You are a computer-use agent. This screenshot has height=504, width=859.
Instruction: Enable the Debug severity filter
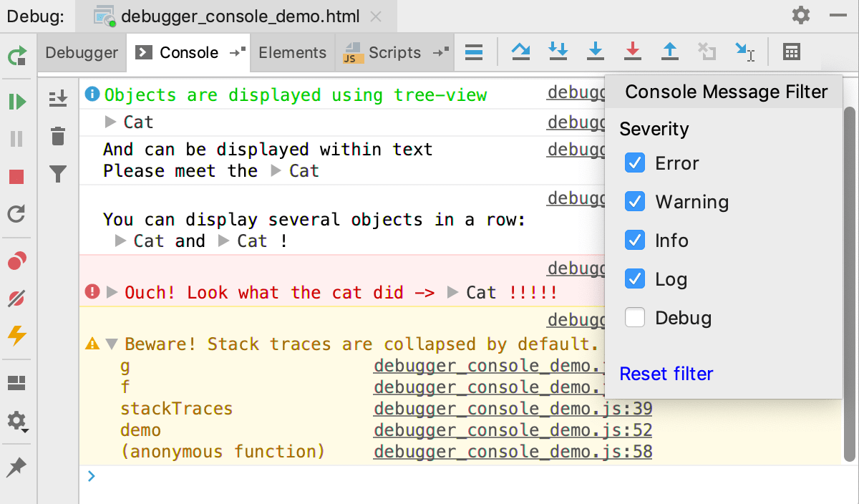[634, 317]
